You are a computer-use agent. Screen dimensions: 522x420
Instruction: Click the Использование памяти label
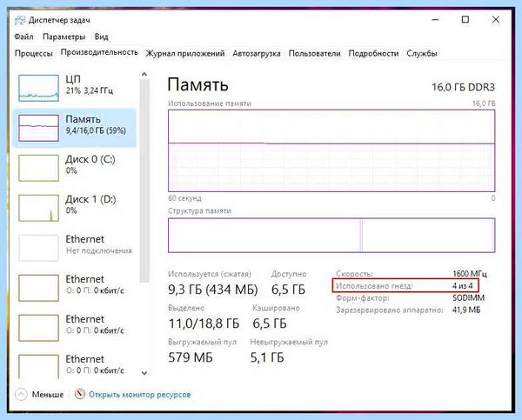click(x=210, y=103)
